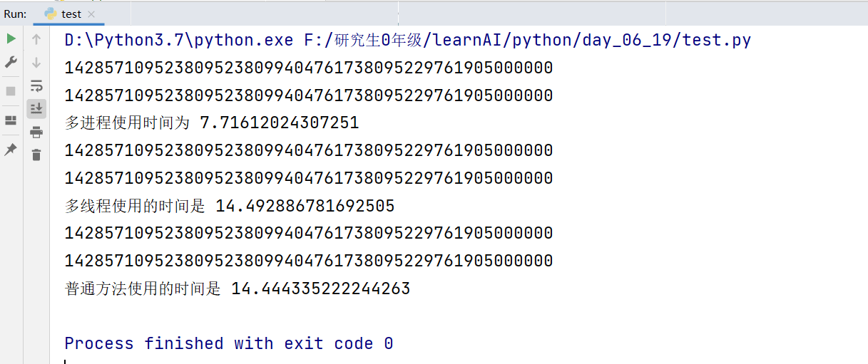Switch to the test run tab
Viewport: 868px width, 364px height.
pos(71,14)
